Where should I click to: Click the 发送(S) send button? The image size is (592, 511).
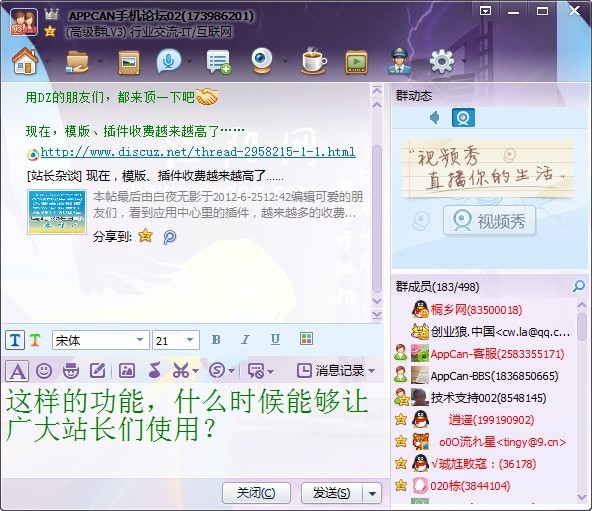pos(331,493)
